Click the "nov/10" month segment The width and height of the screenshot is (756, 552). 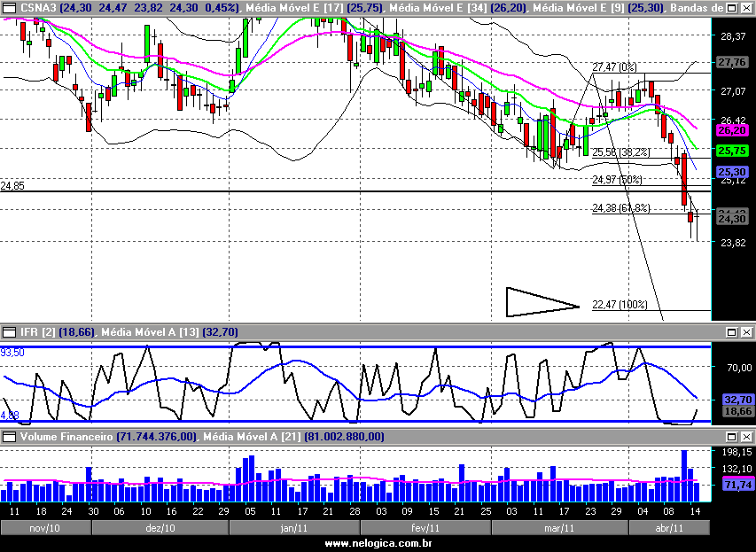pyautogui.click(x=45, y=528)
